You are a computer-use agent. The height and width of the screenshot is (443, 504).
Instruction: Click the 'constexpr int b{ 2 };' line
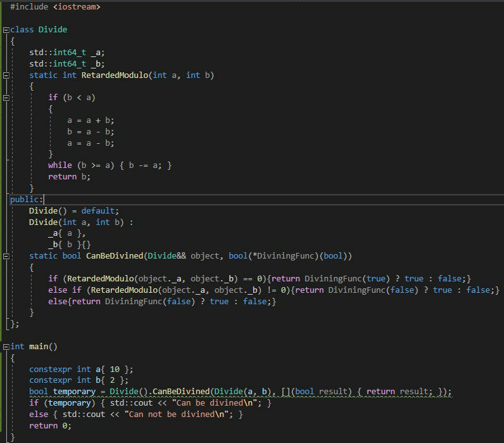point(79,381)
